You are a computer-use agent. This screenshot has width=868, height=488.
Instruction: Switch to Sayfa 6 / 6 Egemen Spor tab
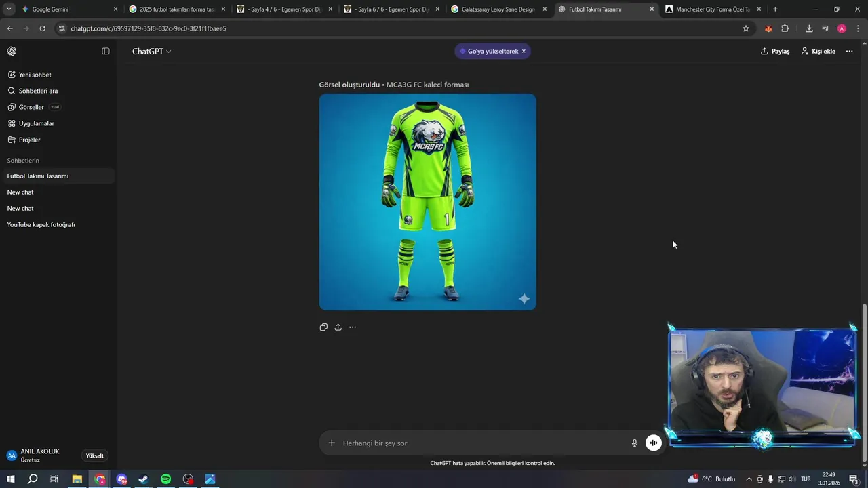point(391,9)
